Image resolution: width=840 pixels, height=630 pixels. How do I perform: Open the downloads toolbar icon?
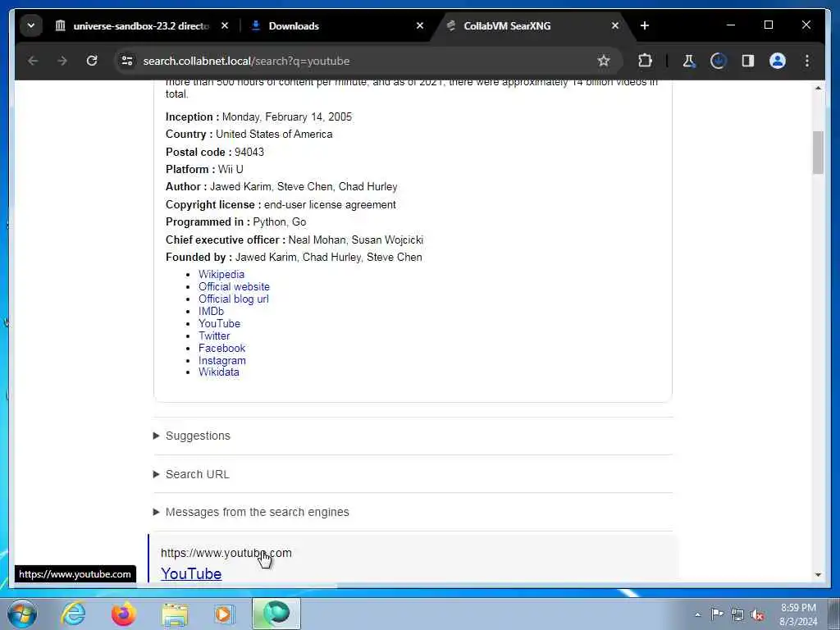point(719,61)
